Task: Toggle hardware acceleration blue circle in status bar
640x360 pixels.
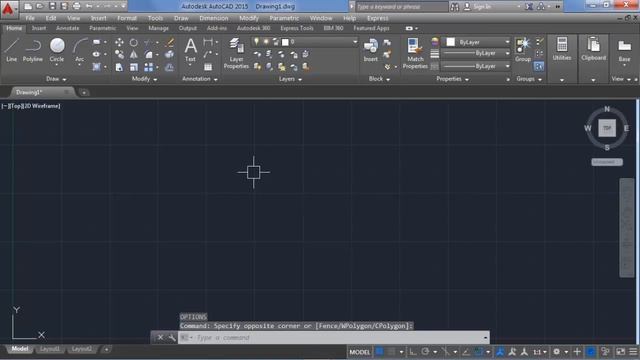Action: tap(591, 351)
